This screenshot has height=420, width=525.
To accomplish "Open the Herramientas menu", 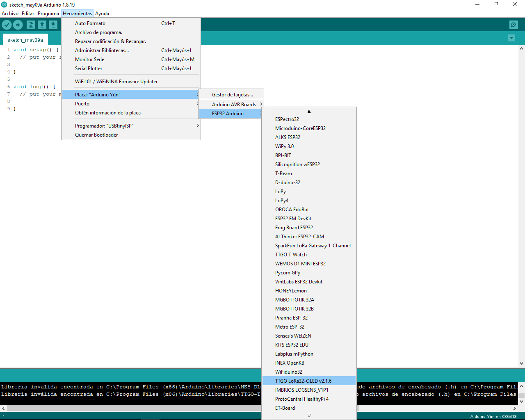I will pyautogui.click(x=78, y=14).
